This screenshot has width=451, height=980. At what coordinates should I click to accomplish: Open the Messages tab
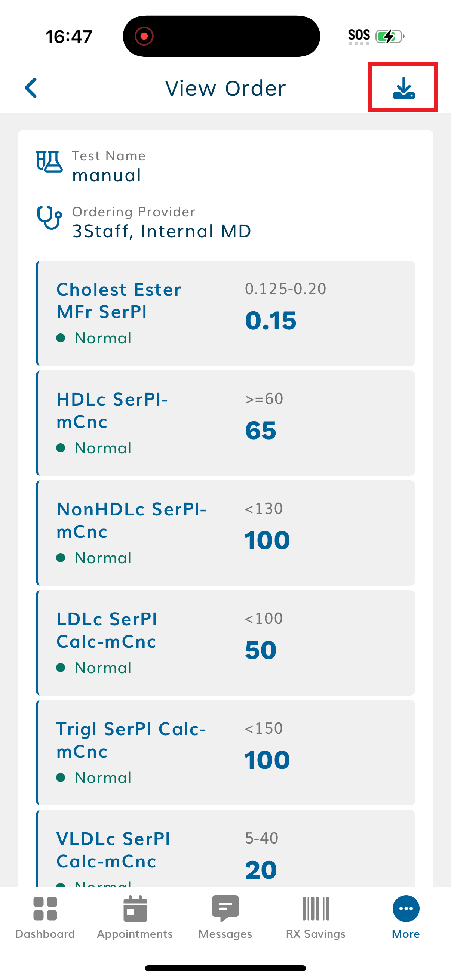225,917
